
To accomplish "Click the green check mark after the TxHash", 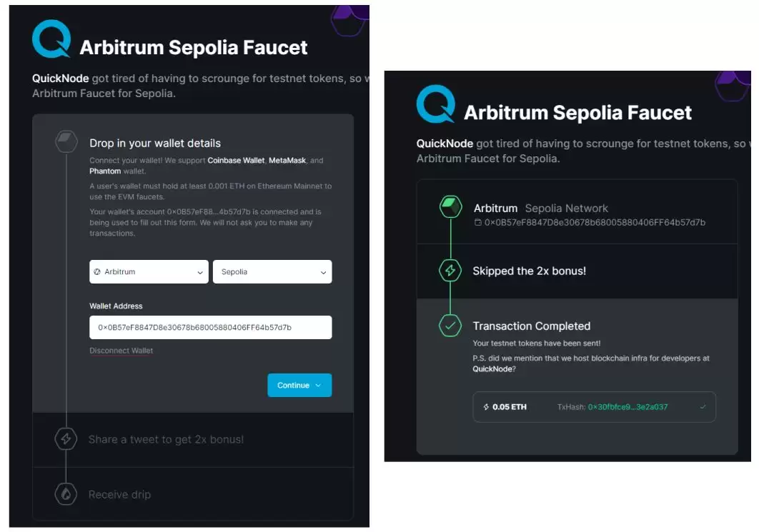I will click(x=703, y=407).
